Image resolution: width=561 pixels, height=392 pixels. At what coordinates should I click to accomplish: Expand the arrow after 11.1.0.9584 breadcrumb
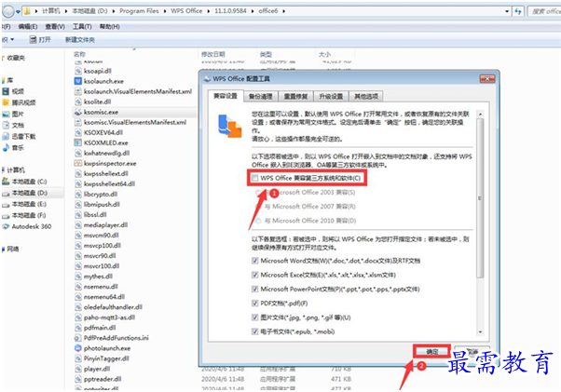(253, 11)
